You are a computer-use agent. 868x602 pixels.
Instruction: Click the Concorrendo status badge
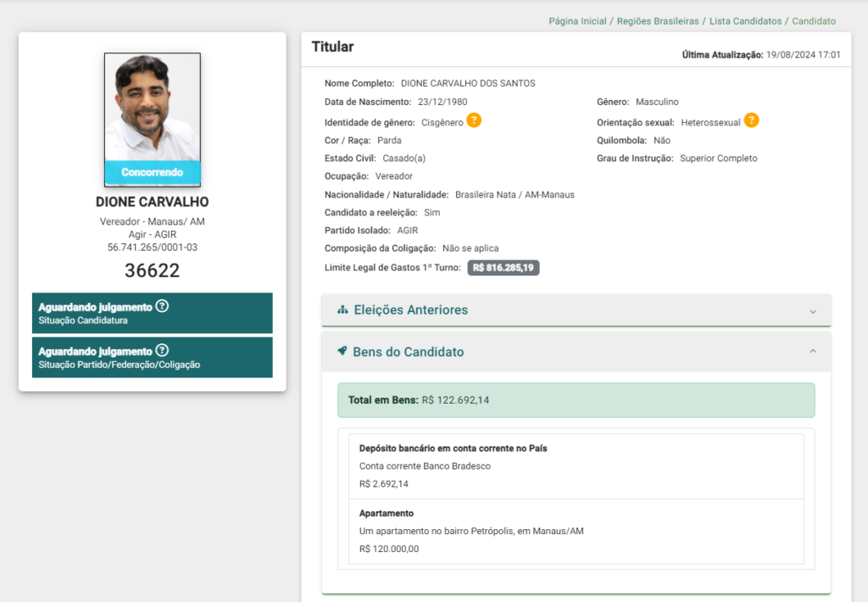coord(153,172)
